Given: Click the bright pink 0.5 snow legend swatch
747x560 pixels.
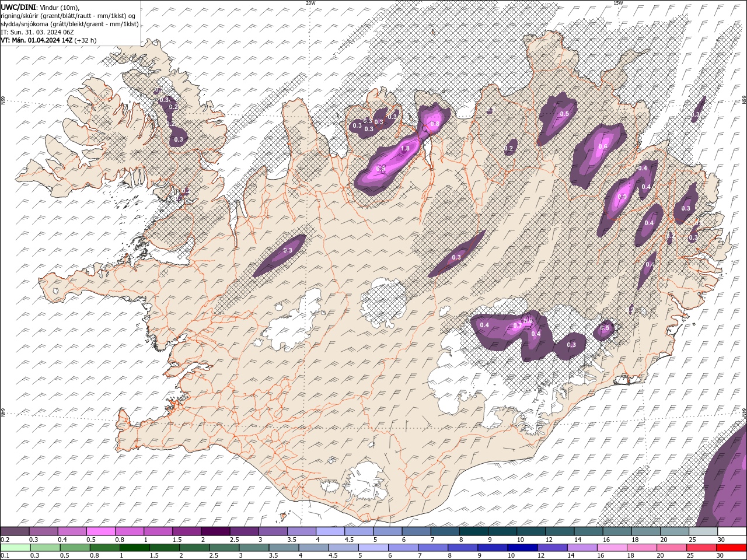Looking at the screenshot, I should click(x=101, y=531).
